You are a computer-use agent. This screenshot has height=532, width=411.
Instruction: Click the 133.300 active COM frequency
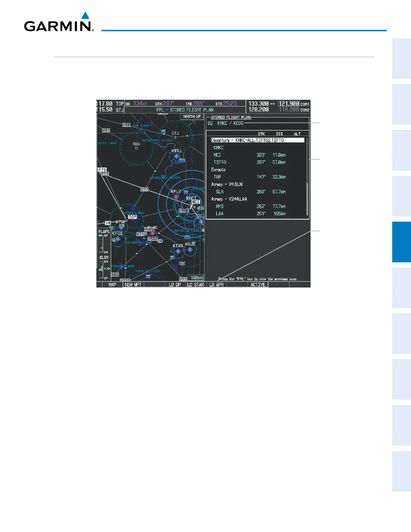click(x=259, y=104)
